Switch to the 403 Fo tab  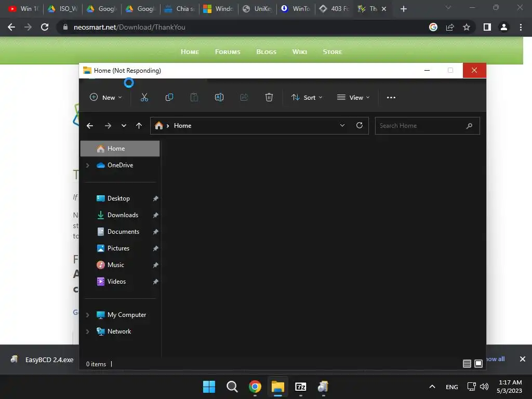coord(335,9)
